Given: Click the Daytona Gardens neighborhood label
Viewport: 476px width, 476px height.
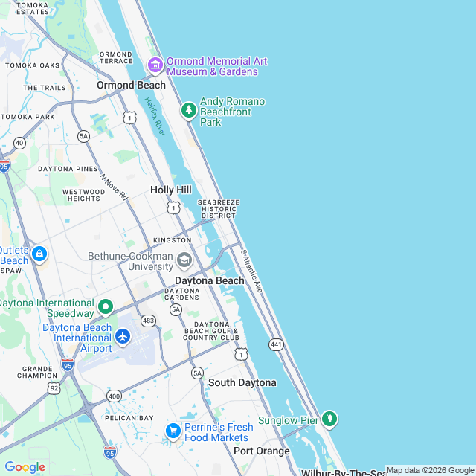Looking at the screenshot, I should (x=181, y=295).
